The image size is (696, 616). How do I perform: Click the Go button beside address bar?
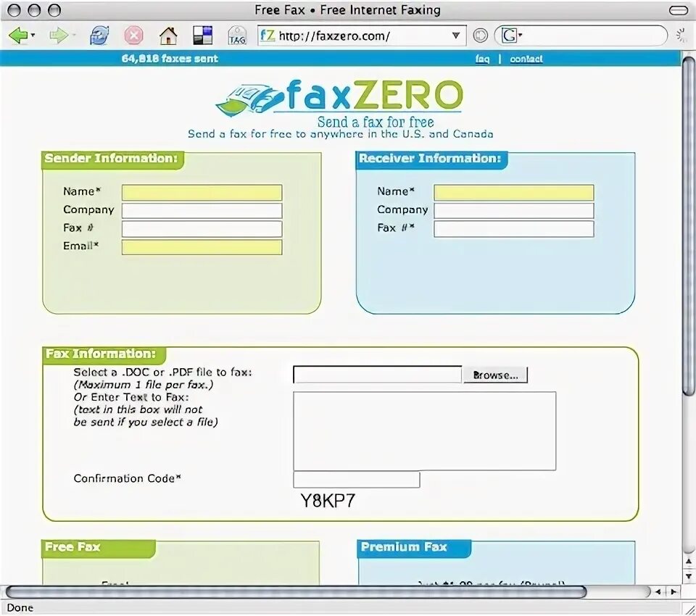coord(480,36)
